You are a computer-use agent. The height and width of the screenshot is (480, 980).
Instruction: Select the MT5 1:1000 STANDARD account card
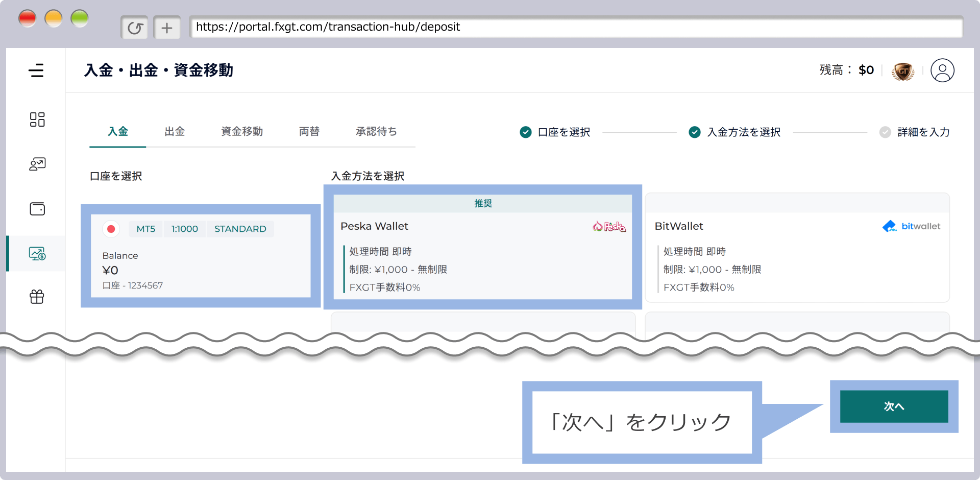pos(201,256)
